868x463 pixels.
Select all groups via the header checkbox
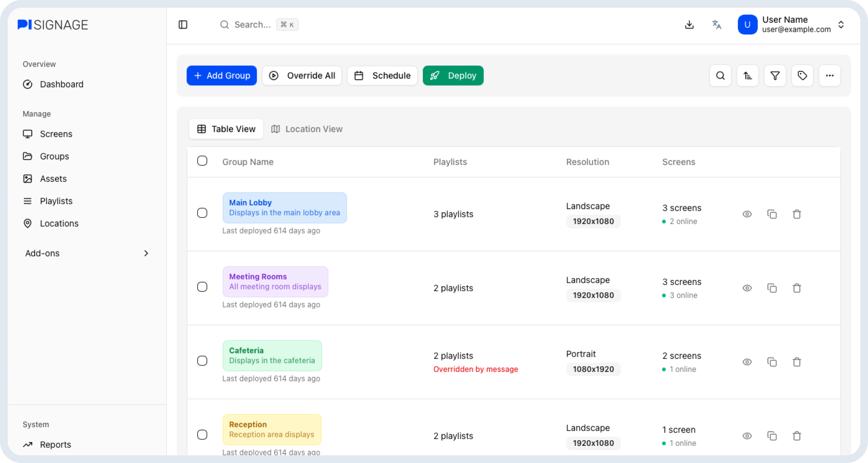coord(202,160)
